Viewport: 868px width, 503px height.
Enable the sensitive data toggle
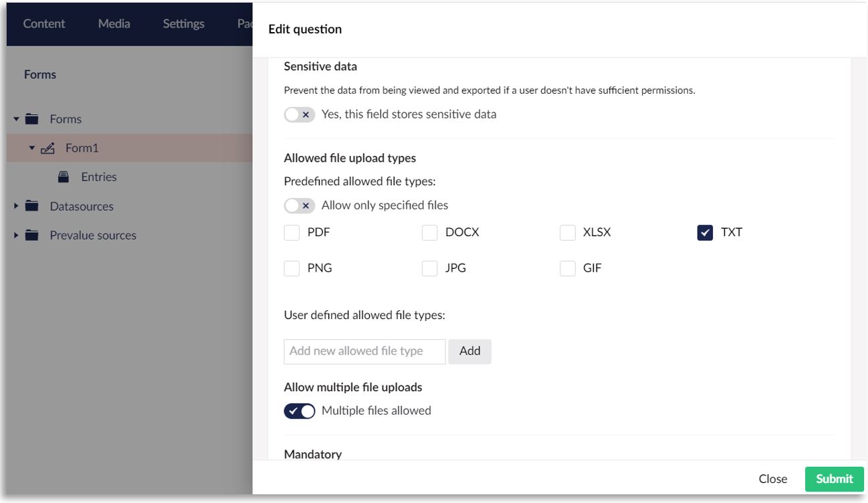pyautogui.click(x=300, y=114)
